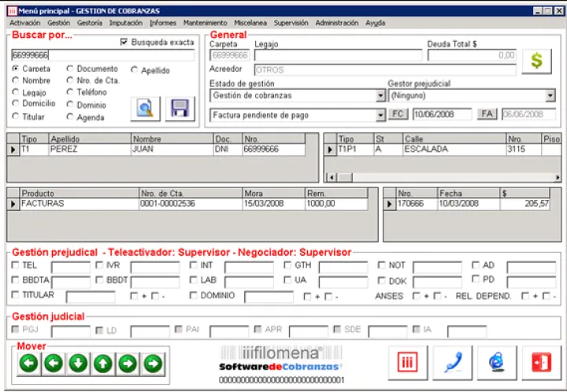
Task: Click the search magnifier icon button
Action: tap(144, 109)
